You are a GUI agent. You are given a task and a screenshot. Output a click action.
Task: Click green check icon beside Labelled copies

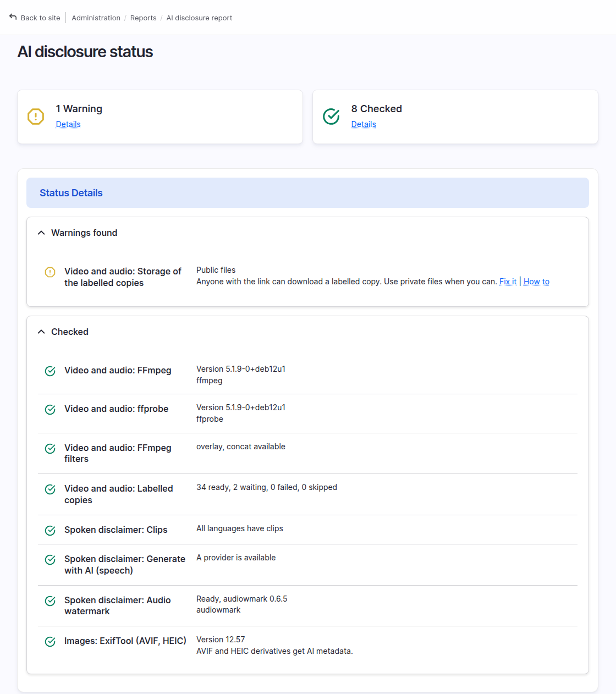pos(50,489)
